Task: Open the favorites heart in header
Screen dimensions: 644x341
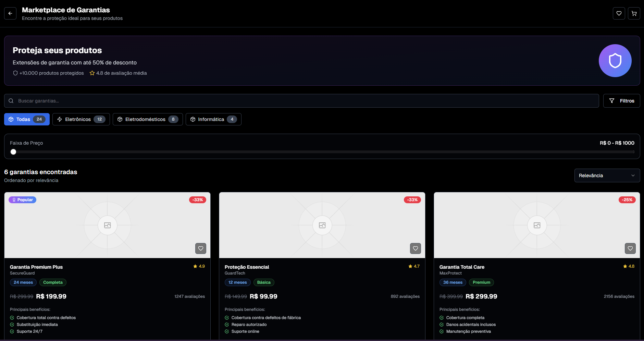Action: (619, 13)
